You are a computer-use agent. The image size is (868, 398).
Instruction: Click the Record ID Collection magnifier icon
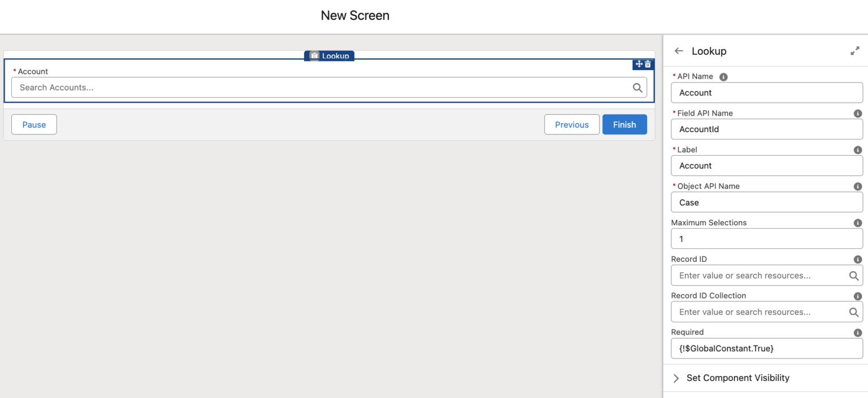(854, 312)
